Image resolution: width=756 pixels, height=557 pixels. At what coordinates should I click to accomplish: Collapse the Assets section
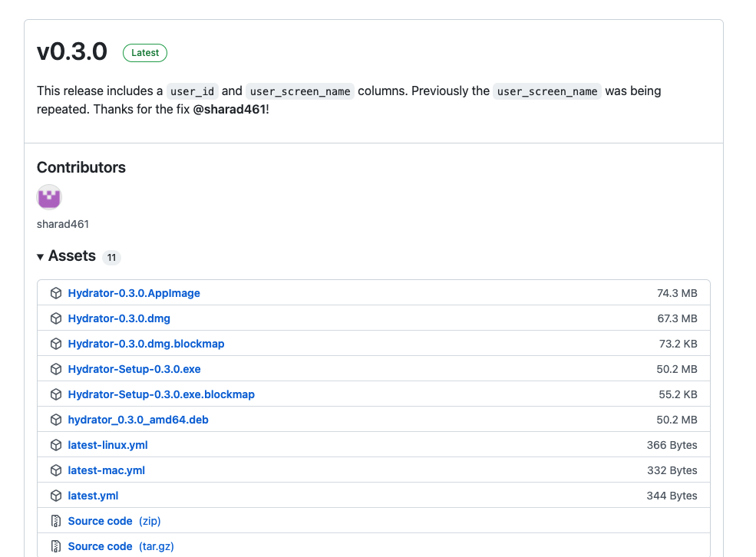[x=40, y=256]
